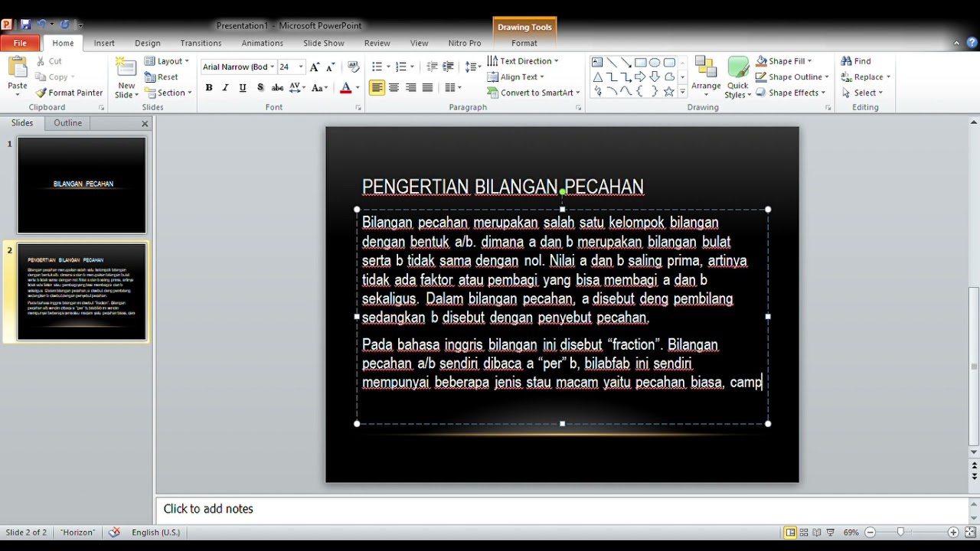Open the Text Direction dropdown

coord(522,61)
